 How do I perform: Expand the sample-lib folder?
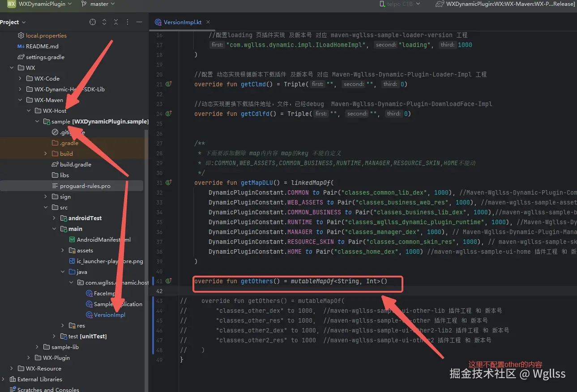[37, 347]
